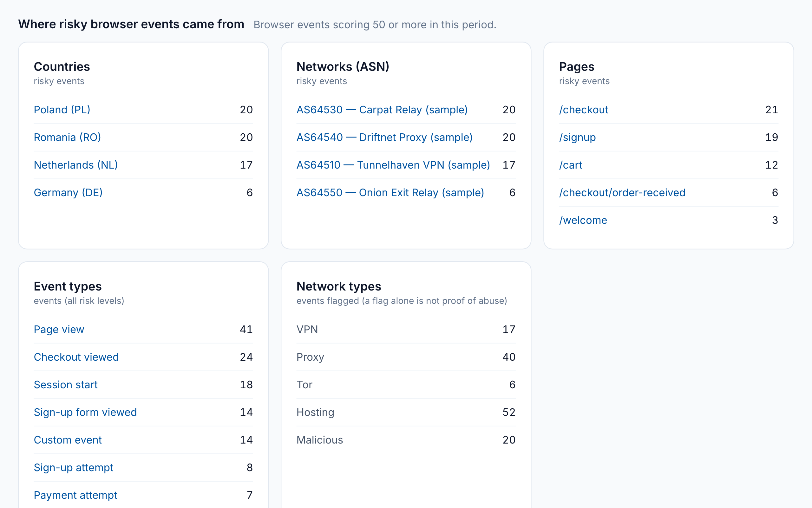Open AS64550 — Onion Exit Relay (sample)
The image size is (812, 508).
pos(390,192)
